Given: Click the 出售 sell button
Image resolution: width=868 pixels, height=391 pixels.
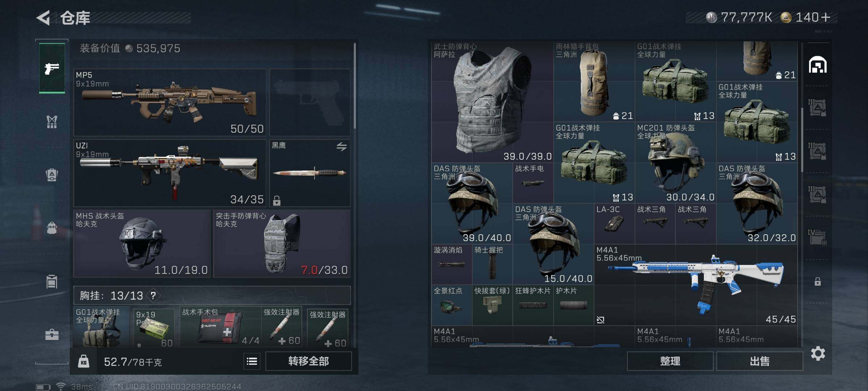Looking at the screenshot, I should coord(759,361).
